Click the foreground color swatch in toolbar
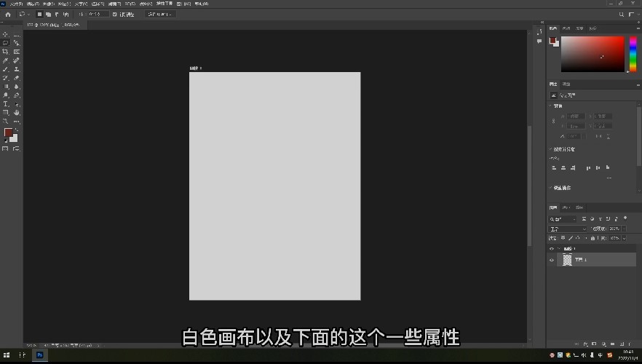 click(x=8, y=132)
